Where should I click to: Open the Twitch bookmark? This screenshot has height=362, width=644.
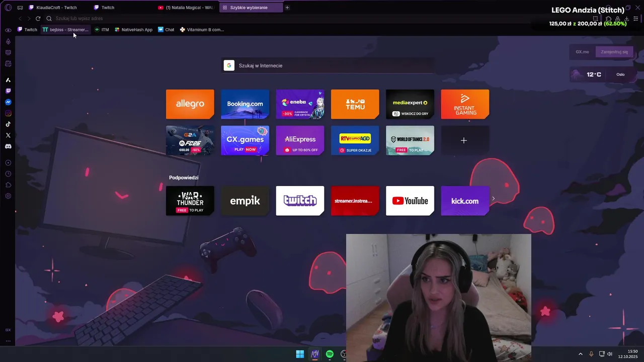[x=28, y=30]
